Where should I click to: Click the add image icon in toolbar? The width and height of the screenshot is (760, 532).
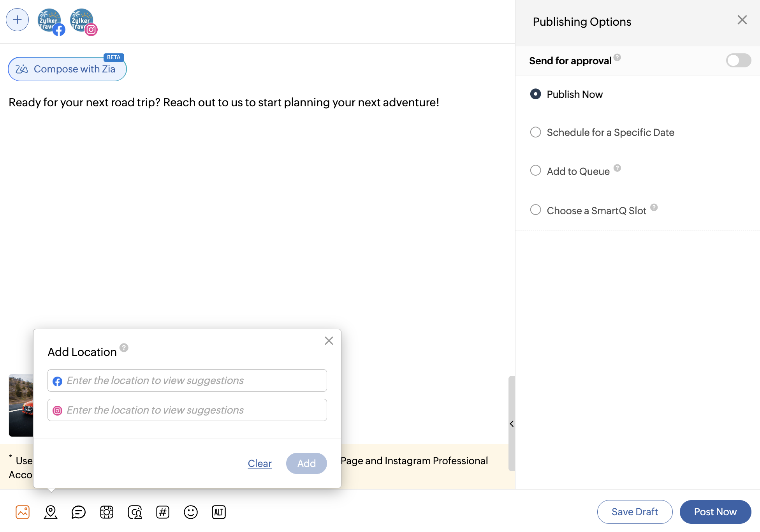pyautogui.click(x=23, y=512)
